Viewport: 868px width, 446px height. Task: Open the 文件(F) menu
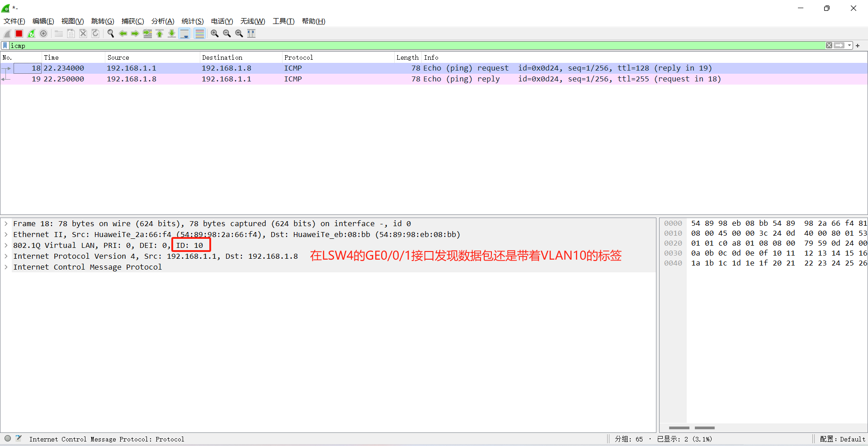pyautogui.click(x=14, y=21)
